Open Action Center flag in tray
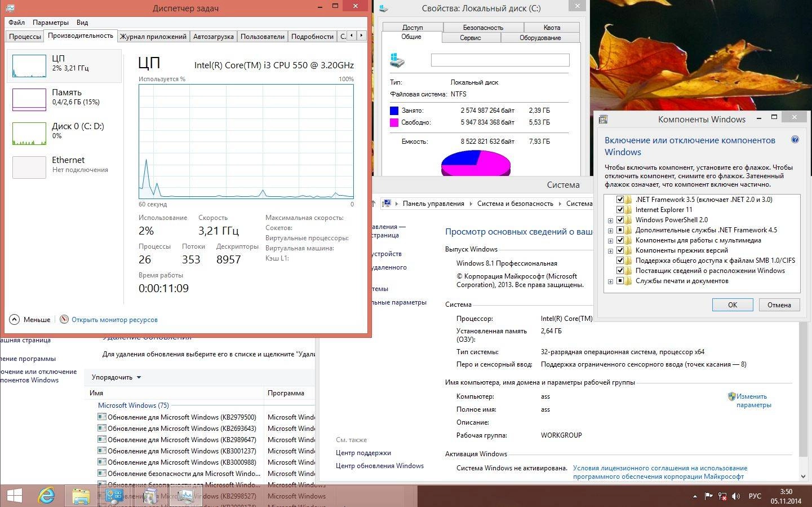Screen dimensions: 812x507 tap(709, 496)
